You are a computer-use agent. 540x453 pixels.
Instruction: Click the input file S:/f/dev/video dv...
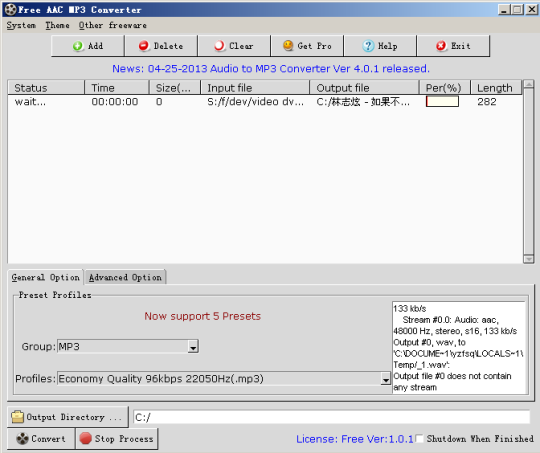tap(256, 102)
